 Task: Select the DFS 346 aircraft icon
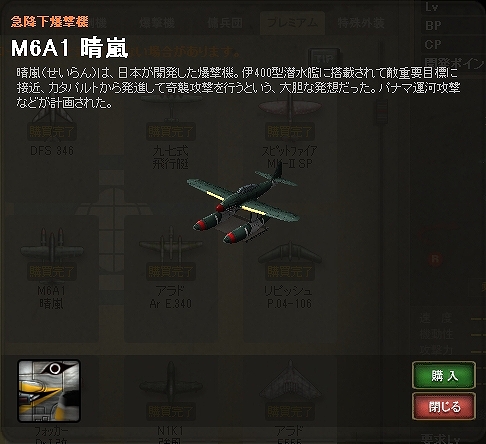(52, 115)
